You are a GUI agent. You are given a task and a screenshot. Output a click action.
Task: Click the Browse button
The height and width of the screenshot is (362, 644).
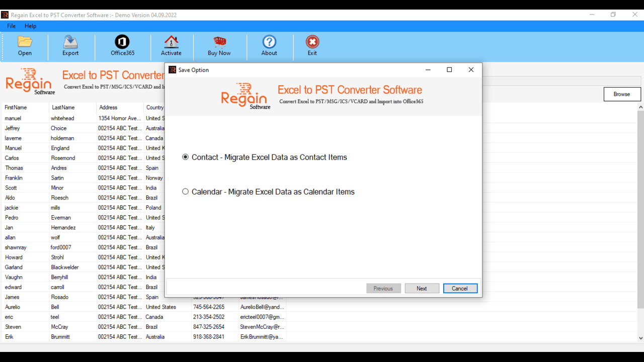click(622, 94)
